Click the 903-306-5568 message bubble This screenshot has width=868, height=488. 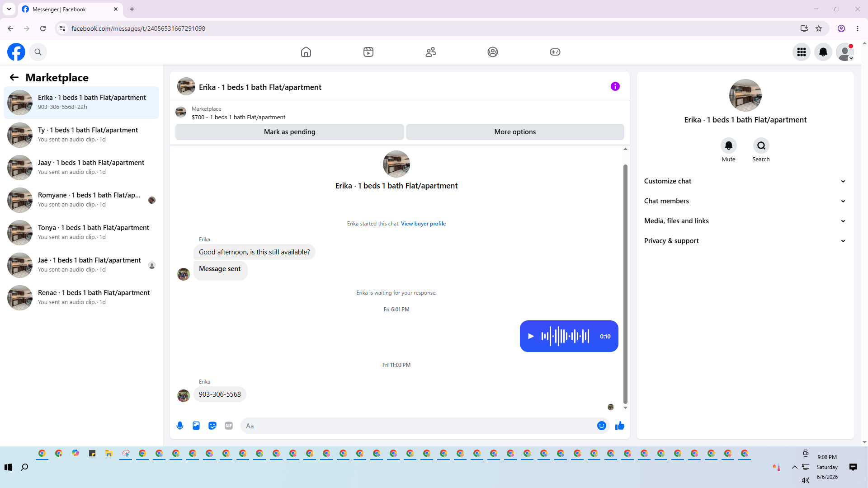pyautogui.click(x=220, y=394)
